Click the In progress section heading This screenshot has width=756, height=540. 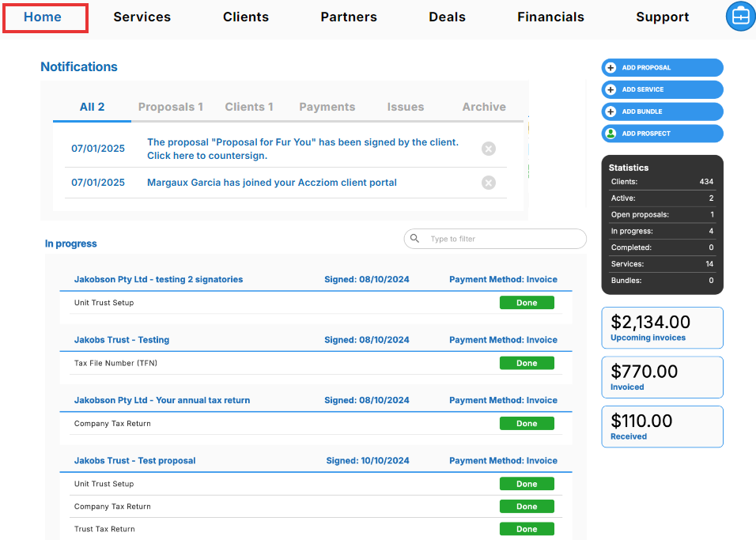coord(71,244)
